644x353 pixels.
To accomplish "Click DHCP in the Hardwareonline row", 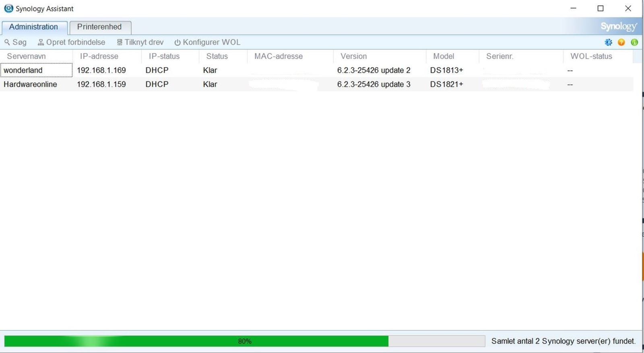I will pyautogui.click(x=157, y=84).
